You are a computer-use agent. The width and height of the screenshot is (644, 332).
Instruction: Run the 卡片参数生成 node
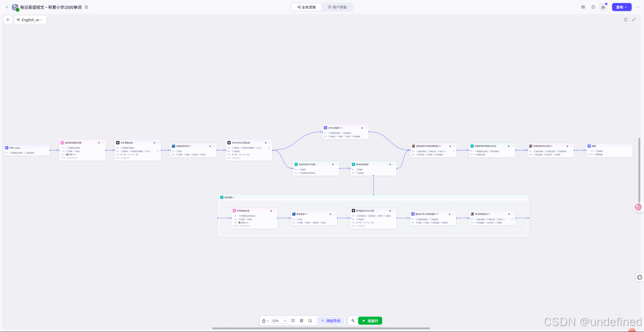coord(154,143)
